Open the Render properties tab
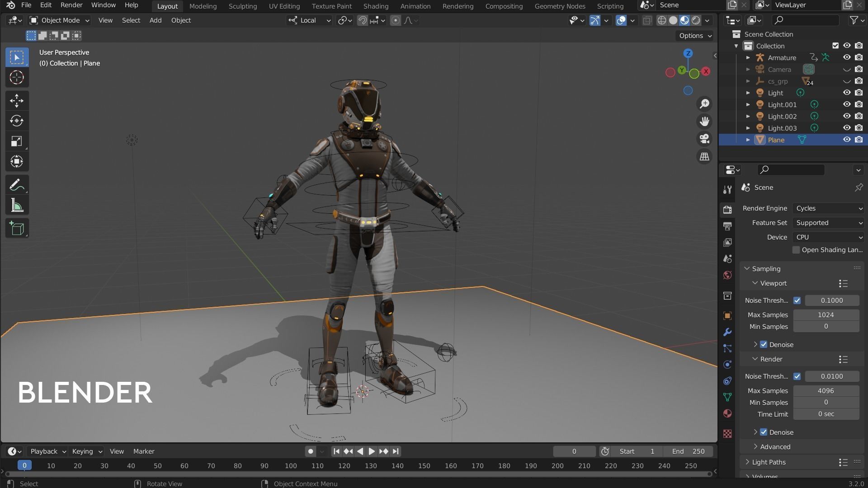This screenshot has height=488, width=868. 727,210
